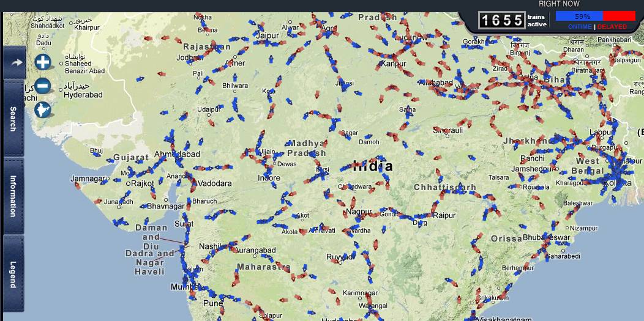
Task: Click the Vadodara city label
Action: (x=214, y=183)
